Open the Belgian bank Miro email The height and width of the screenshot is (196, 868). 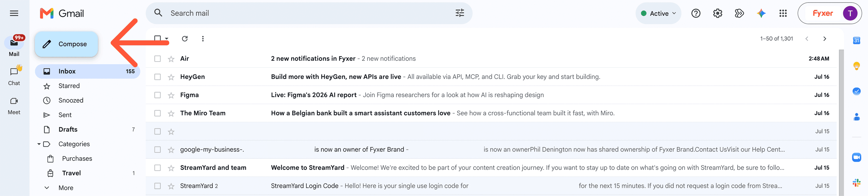tap(491, 113)
